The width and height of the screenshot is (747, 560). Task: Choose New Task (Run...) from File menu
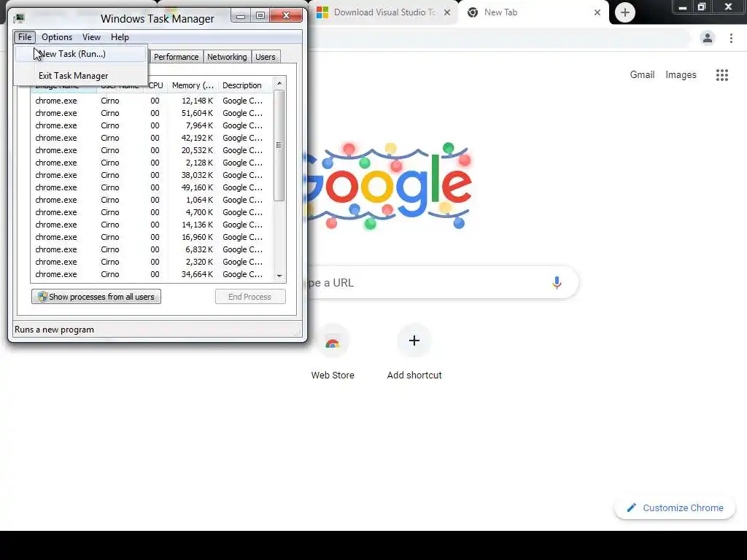80,54
